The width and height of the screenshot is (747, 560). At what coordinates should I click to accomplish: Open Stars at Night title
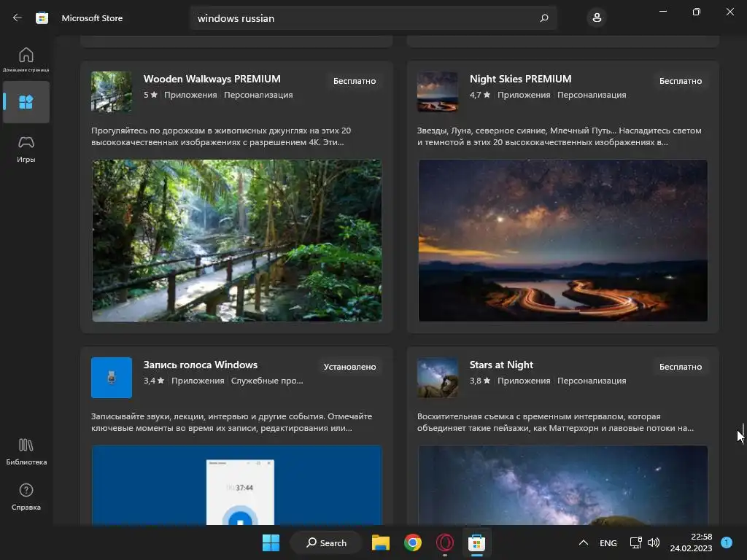coord(501,365)
